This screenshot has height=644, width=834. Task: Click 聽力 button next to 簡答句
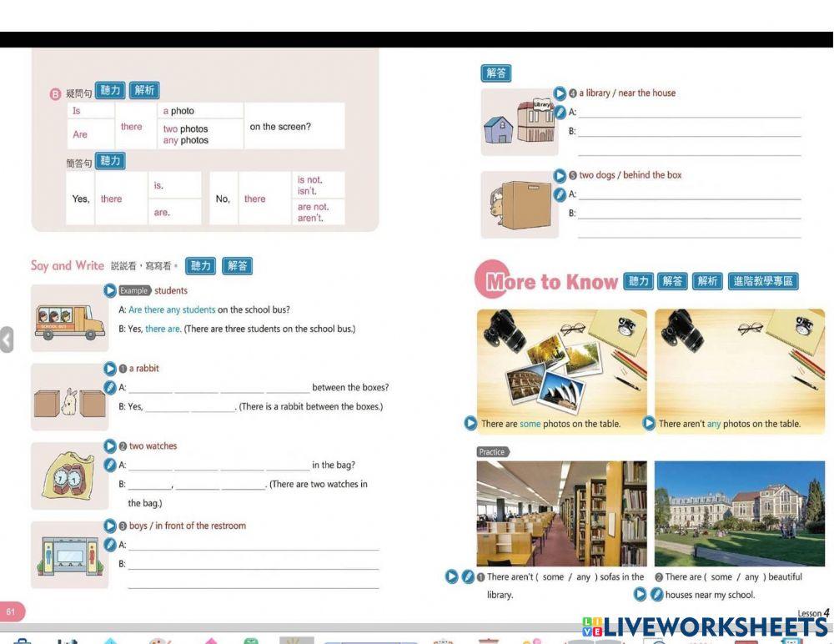(x=110, y=161)
